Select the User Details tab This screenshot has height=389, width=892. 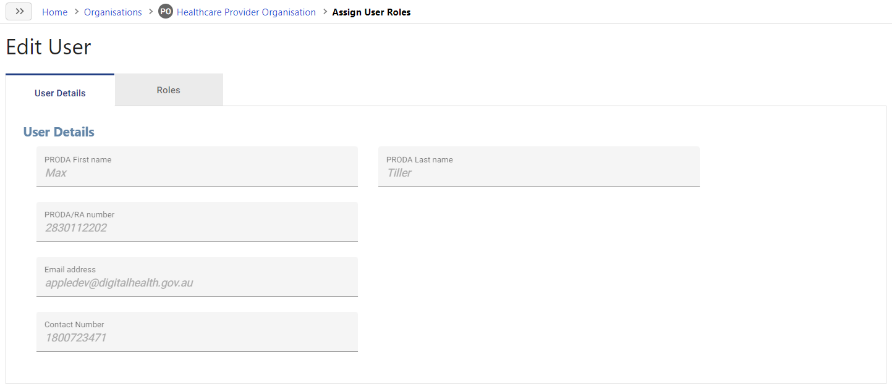tap(60, 90)
